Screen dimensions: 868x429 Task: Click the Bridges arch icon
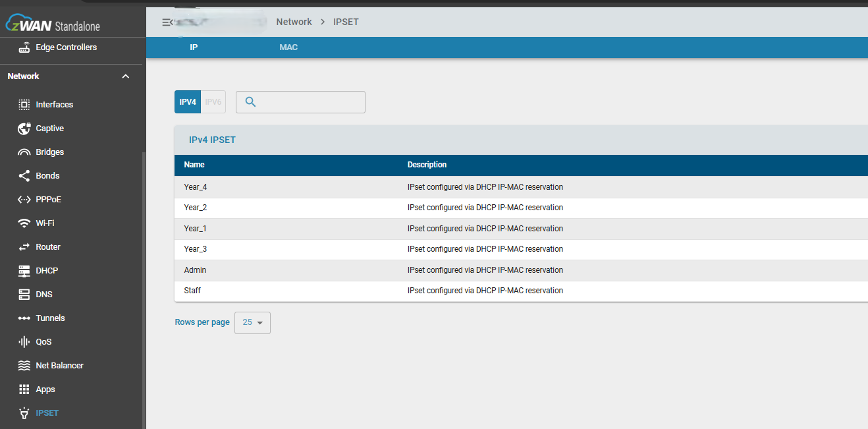24,152
